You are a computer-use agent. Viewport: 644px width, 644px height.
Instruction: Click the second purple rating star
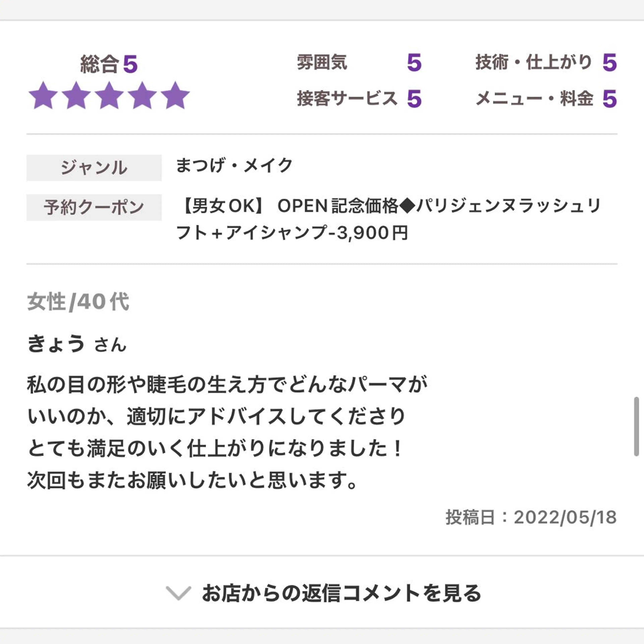coord(76,96)
